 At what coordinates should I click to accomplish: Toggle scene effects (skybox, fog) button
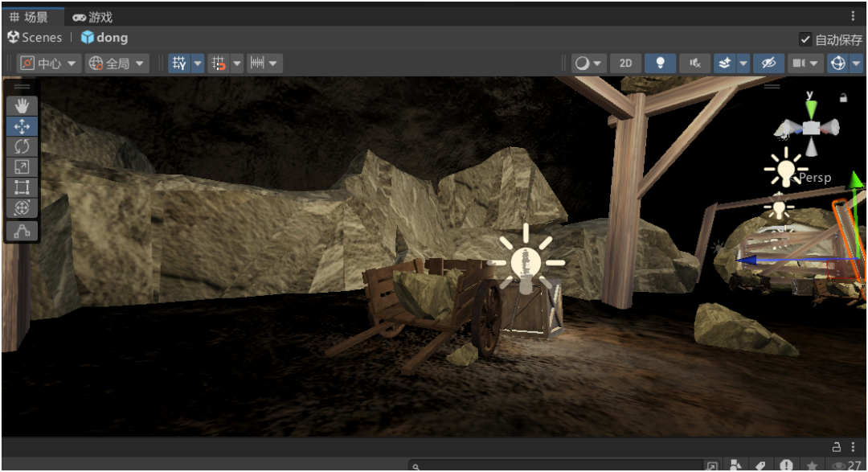pyautogui.click(x=725, y=64)
